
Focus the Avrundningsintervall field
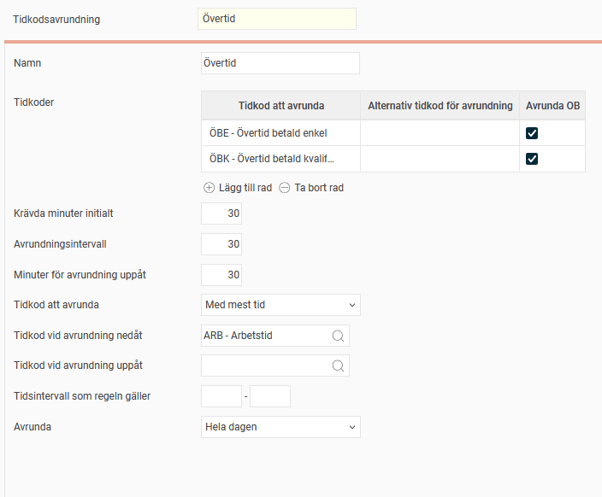click(221, 244)
